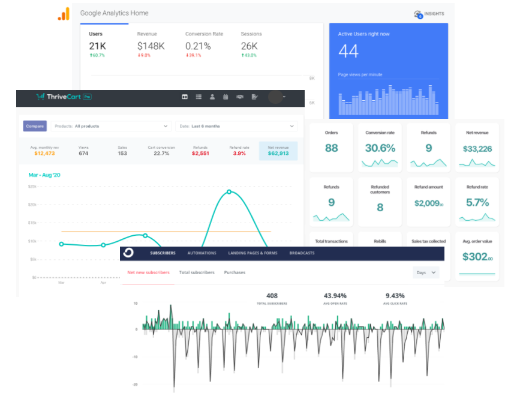Image resolution: width=532 pixels, height=396 pixels.
Task: Click the Cart conversion 22.7% stat
Action: [x=161, y=151]
